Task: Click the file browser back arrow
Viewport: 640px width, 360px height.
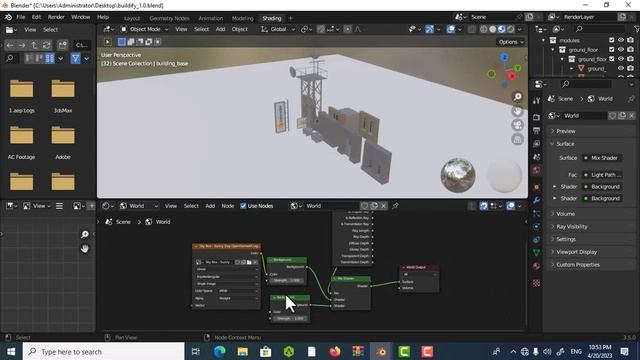Action: [10, 45]
